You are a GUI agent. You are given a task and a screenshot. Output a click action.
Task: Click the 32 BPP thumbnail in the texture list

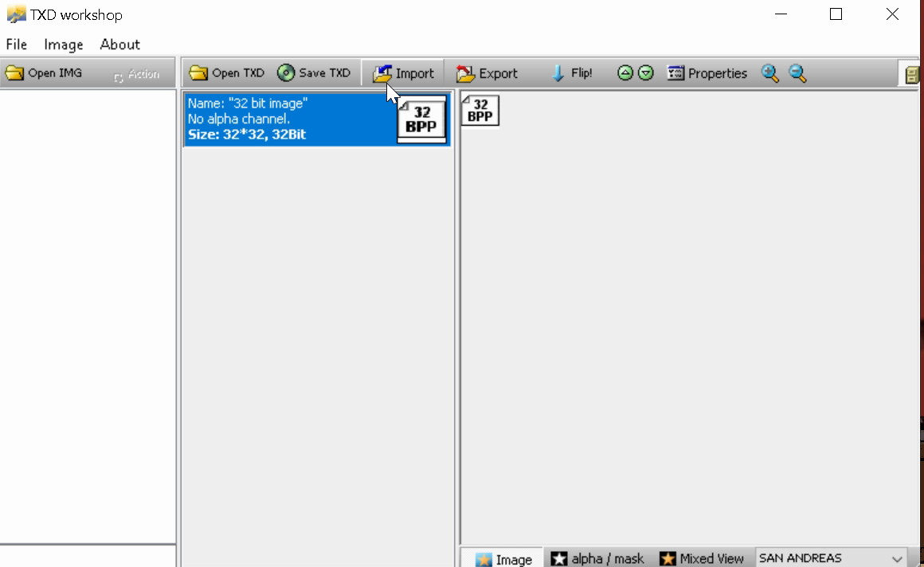point(421,119)
